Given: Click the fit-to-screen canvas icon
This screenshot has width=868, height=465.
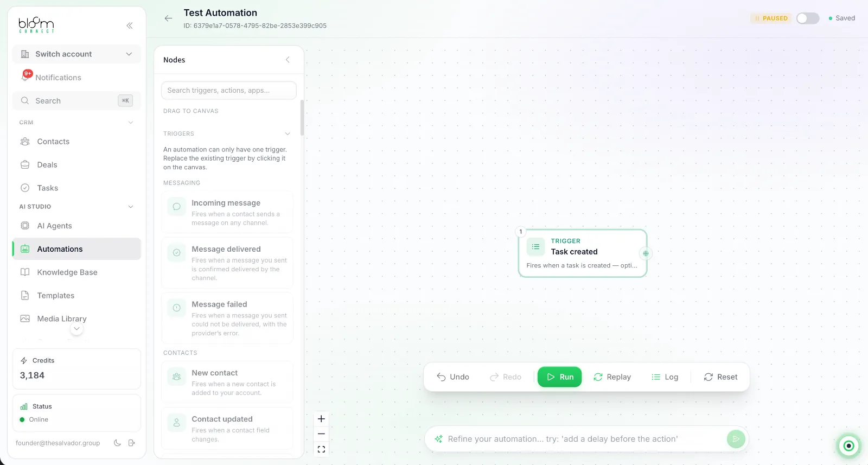Looking at the screenshot, I should (321, 449).
